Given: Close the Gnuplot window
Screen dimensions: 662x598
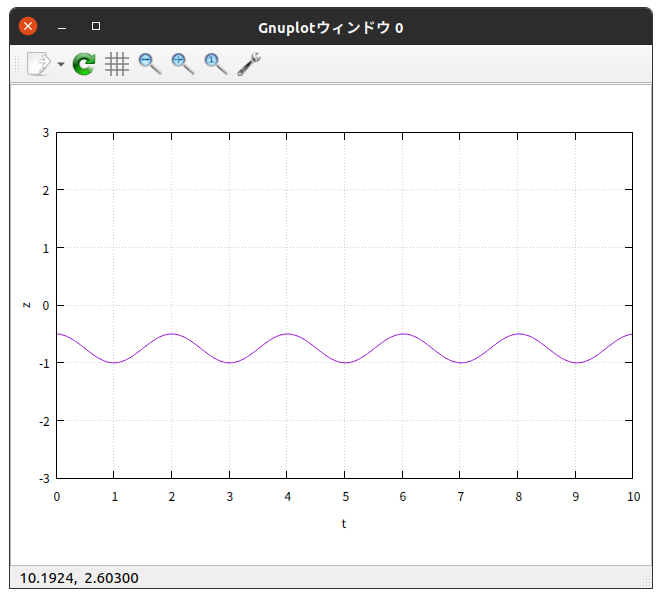Looking at the screenshot, I should [28, 26].
